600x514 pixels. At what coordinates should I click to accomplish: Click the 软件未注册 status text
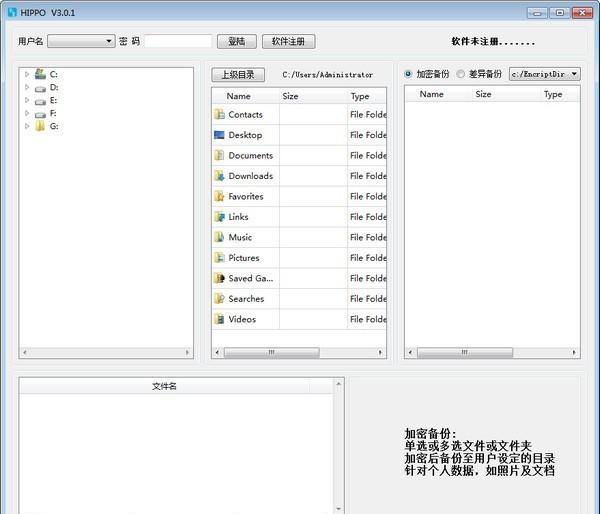point(493,41)
